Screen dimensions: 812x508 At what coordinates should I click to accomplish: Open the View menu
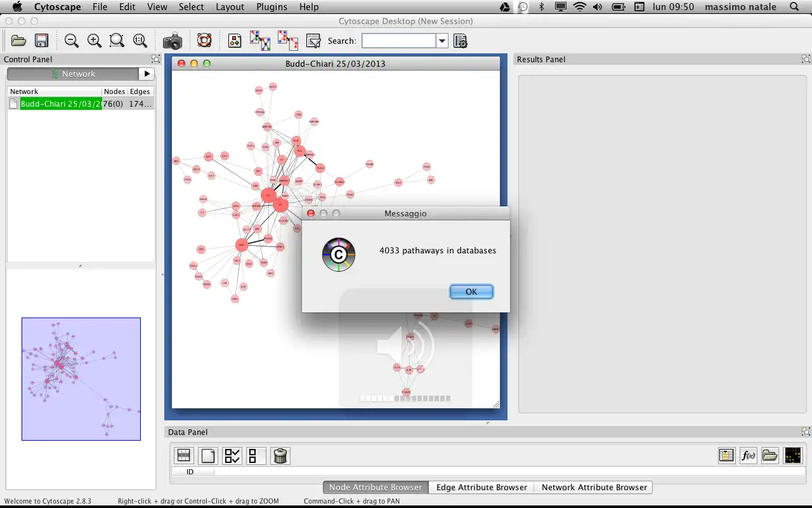[x=157, y=7]
